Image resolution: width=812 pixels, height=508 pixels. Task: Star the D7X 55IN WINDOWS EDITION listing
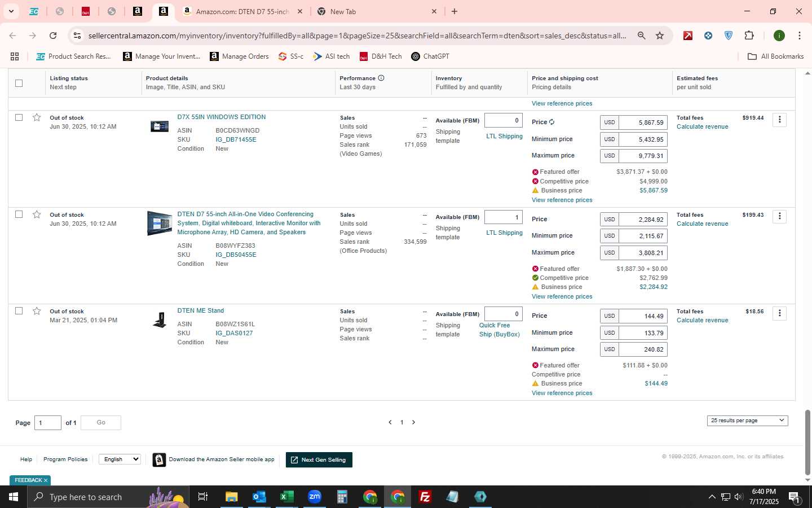click(37, 117)
